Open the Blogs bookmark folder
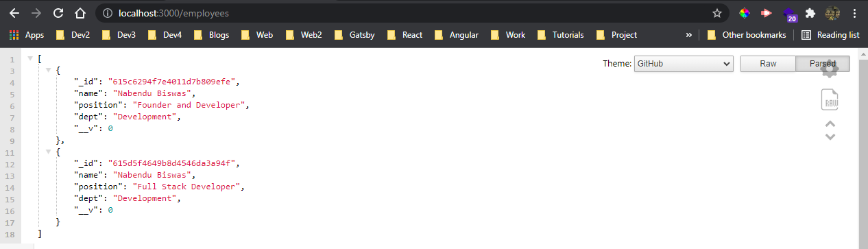Viewport: 868px width, 249px height. (212, 34)
